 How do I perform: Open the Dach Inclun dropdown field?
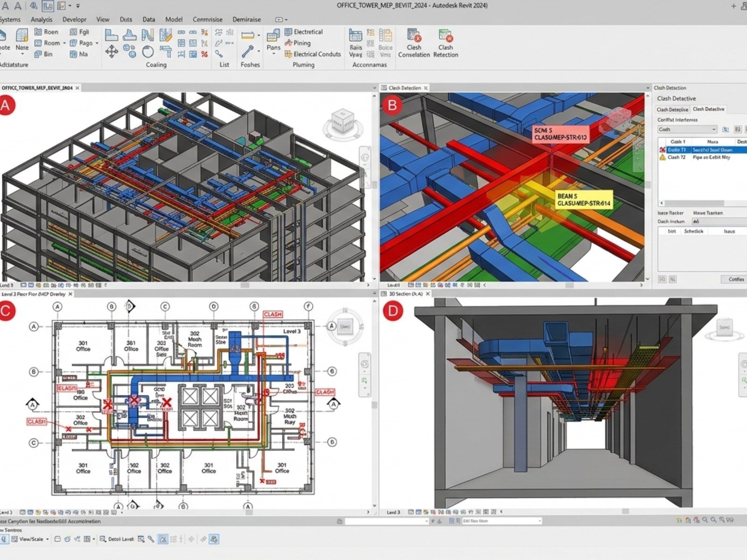coord(719,221)
